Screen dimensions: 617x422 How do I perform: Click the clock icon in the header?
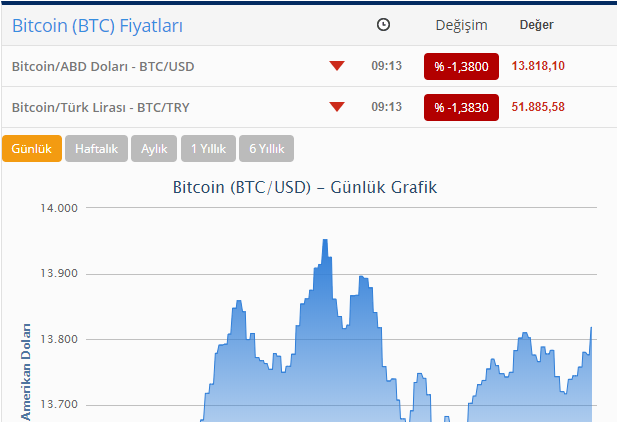click(383, 25)
